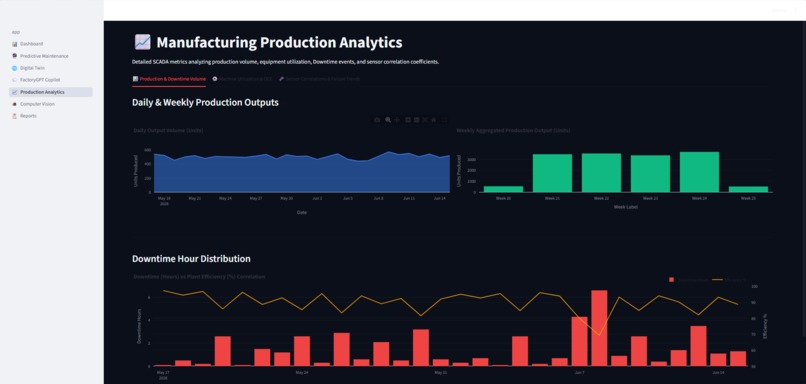Click the Computer Vision camera icon
Image resolution: width=806 pixels, height=384 pixels.
click(x=14, y=104)
